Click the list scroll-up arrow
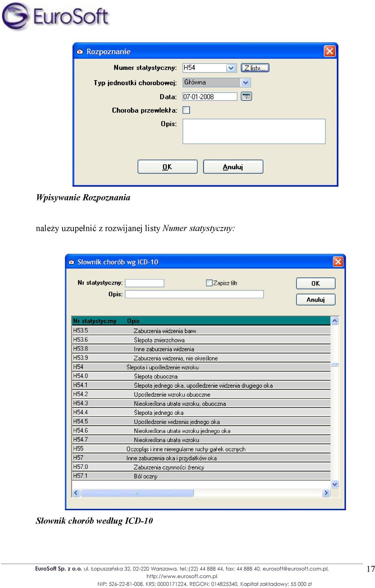The image size is (375, 588). [335, 321]
